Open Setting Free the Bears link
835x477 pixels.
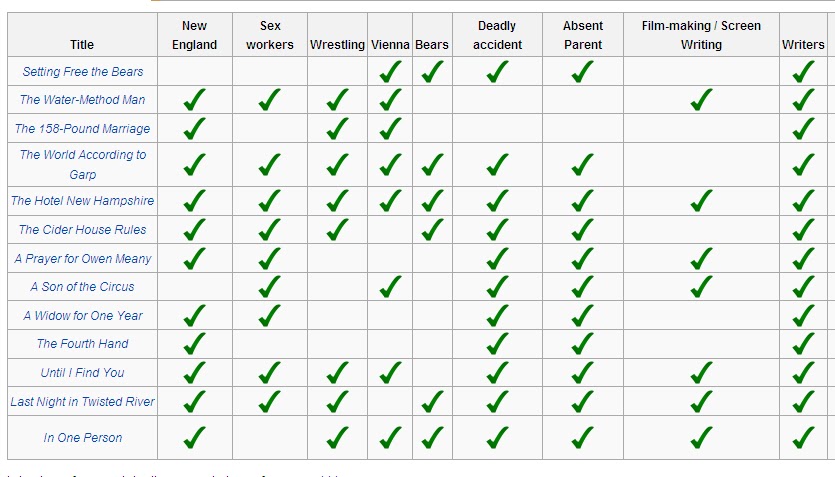click(83, 72)
